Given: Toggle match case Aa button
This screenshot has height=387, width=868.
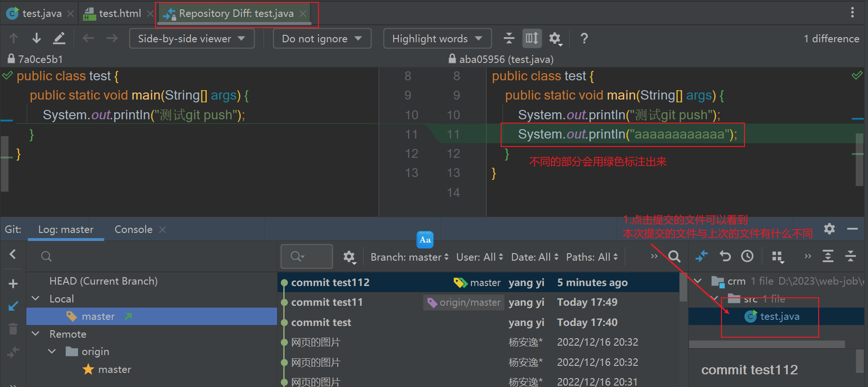Looking at the screenshot, I should 425,240.
